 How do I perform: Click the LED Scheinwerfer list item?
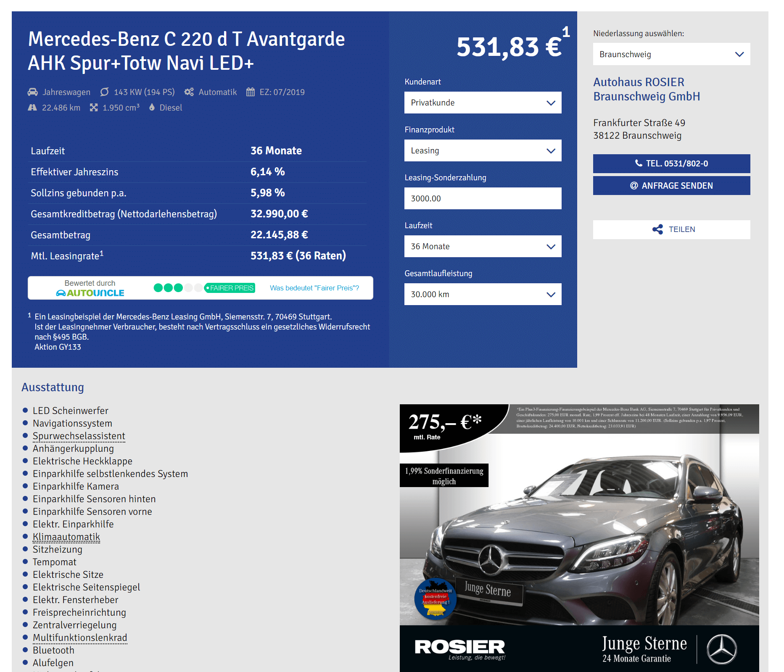[x=71, y=411]
